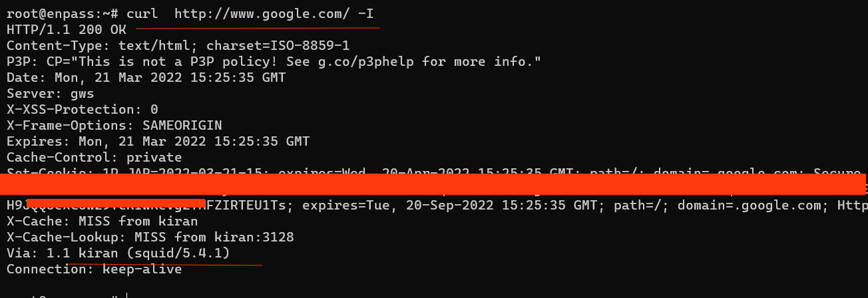Click the X-Cache-Lookup kiran:3128 line
This screenshot has height=298, width=868.
(x=150, y=237)
